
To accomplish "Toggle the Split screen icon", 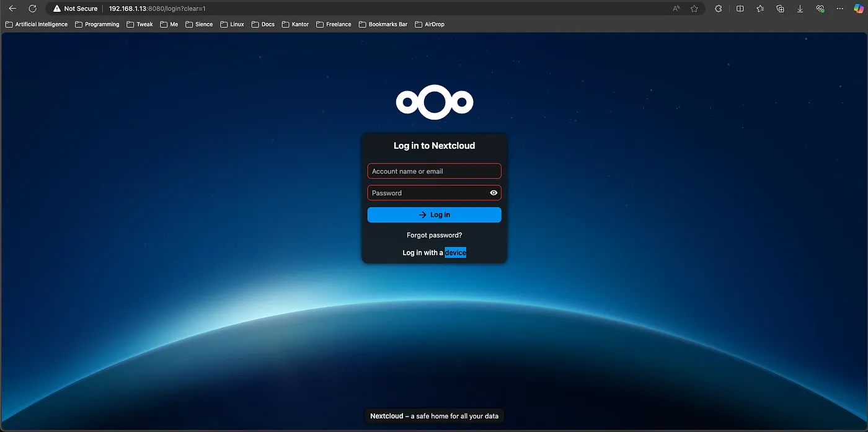I will [740, 9].
